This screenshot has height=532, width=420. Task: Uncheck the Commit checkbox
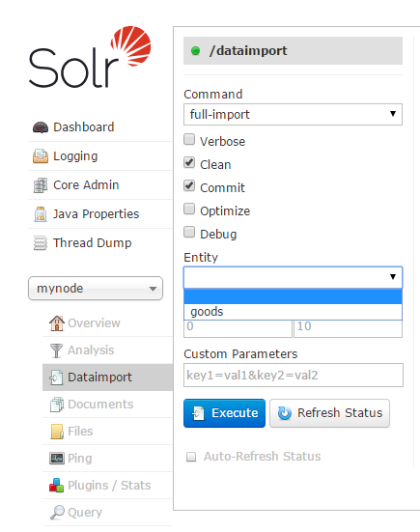[x=189, y=185]
